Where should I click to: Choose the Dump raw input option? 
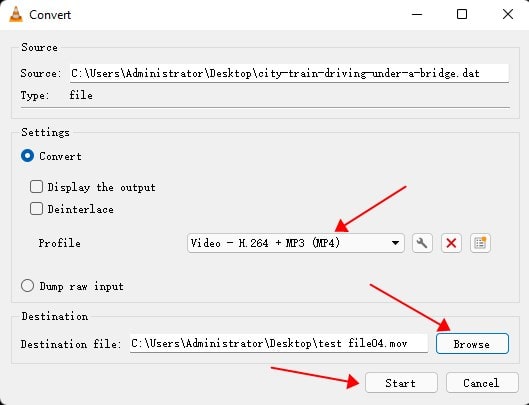click(27, 286)
